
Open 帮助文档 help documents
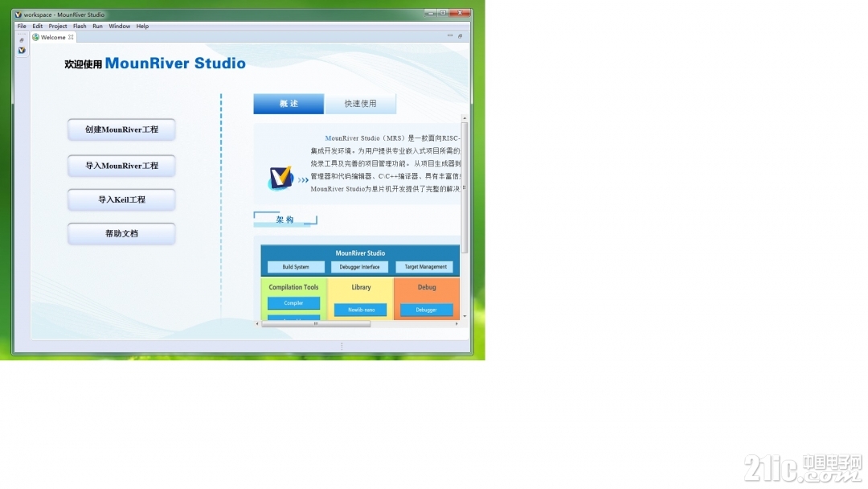122,234
